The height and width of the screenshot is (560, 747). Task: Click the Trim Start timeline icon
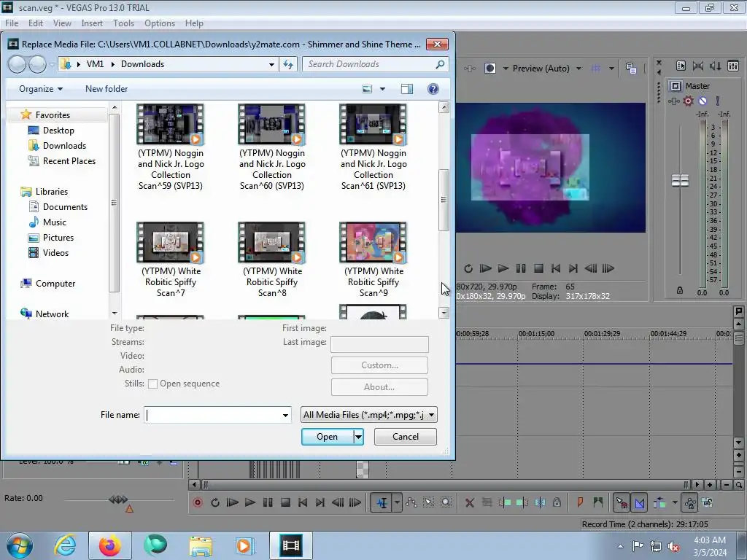(505, 502)
